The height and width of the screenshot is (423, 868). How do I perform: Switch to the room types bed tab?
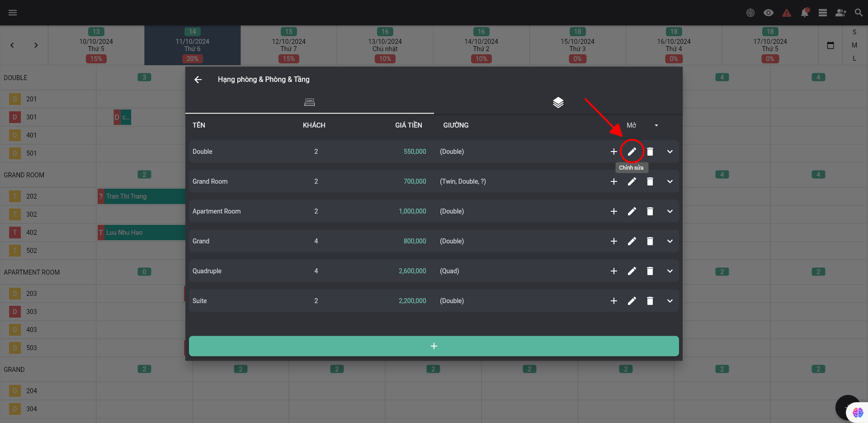click(x=310, y=102)
